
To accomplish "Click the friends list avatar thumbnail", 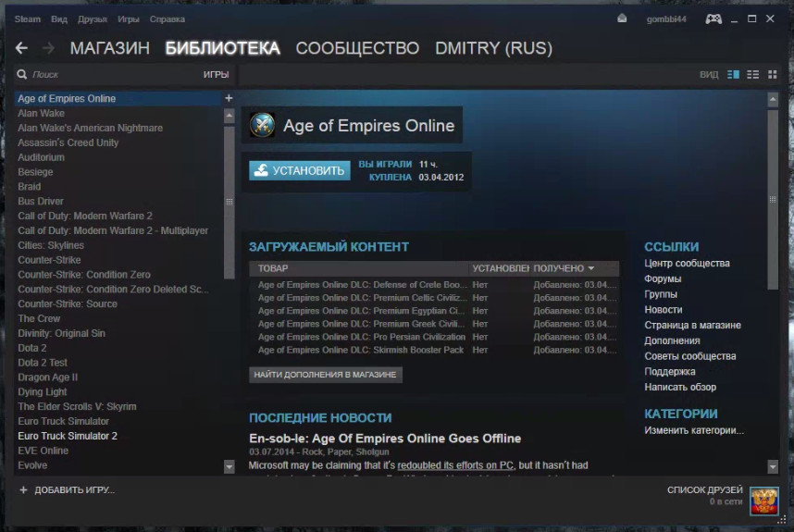I will click(764, 501).
